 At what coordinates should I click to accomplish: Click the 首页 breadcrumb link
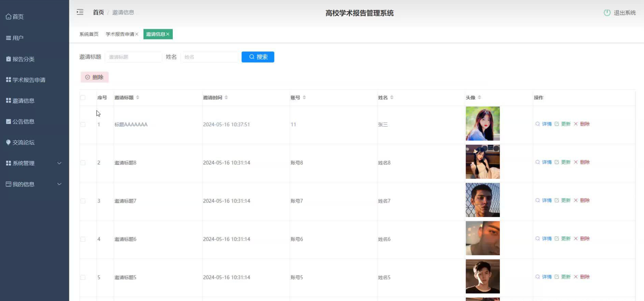tap(98, 12)
